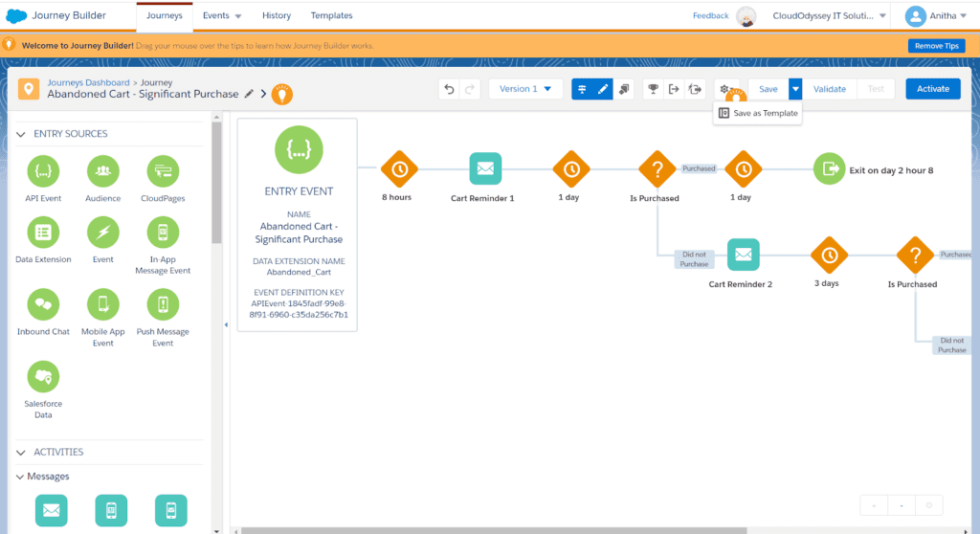Expand the Save button dropdown arrow
The height and width of the screenshot is (534, 980).
coord(795,89)
